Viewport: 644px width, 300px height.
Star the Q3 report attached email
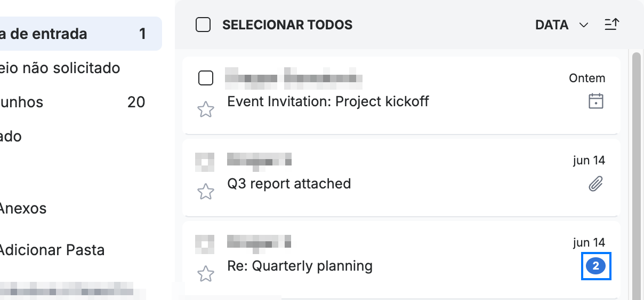[206, 192]
